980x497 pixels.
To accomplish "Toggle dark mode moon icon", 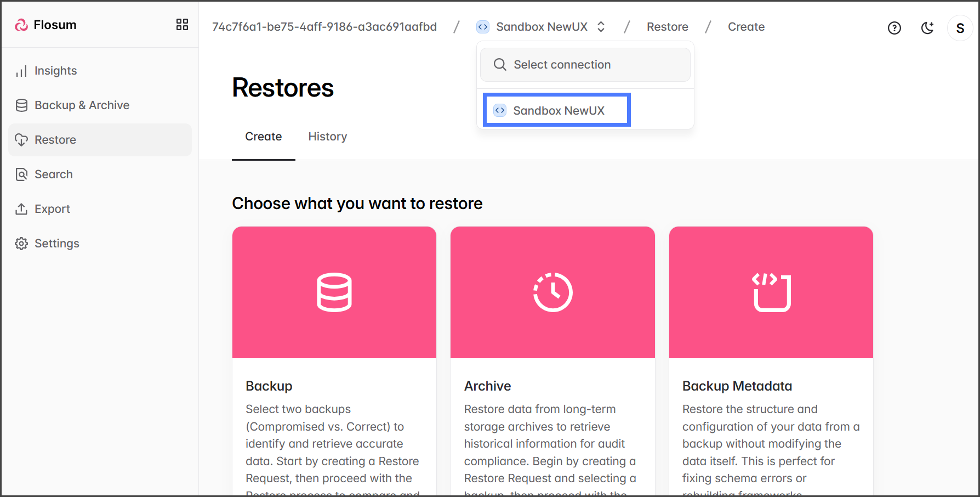I will click(927, 28).
